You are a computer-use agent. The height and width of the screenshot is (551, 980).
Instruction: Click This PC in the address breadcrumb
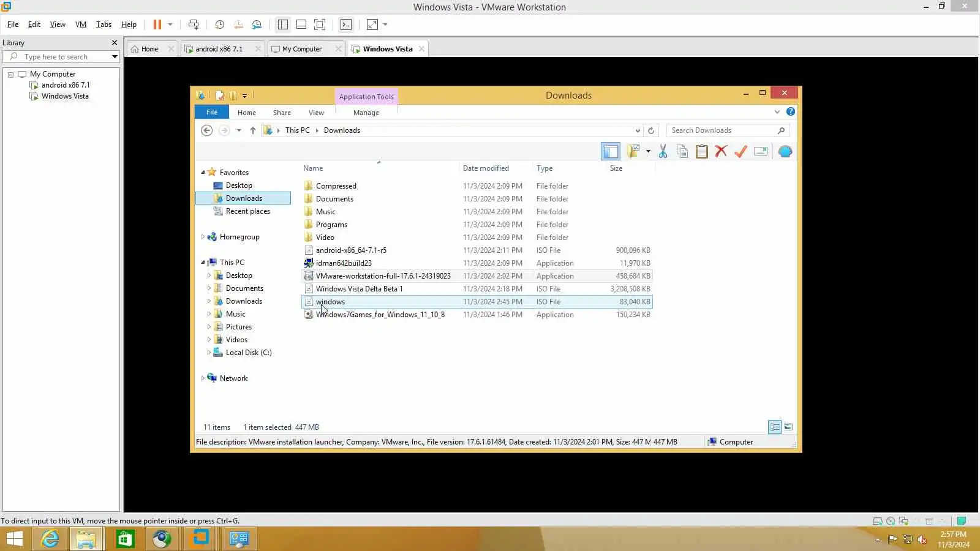click(x=298, y=130)
